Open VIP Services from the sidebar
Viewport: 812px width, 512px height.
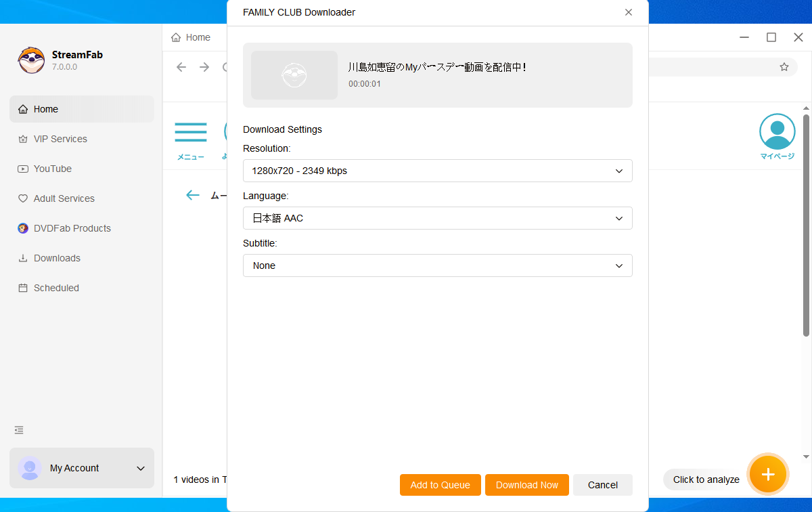tap(60, 139)
